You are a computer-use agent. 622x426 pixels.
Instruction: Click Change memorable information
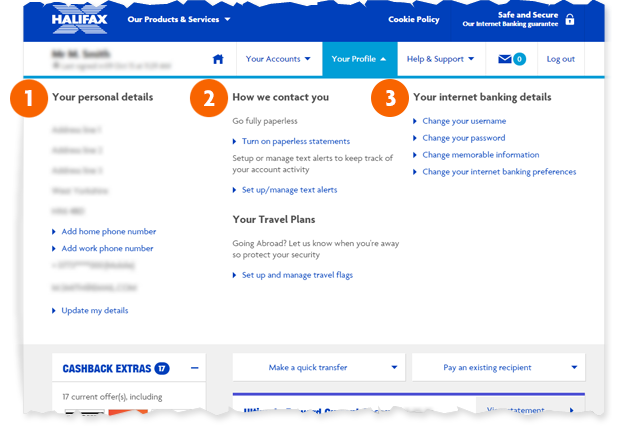481,155
